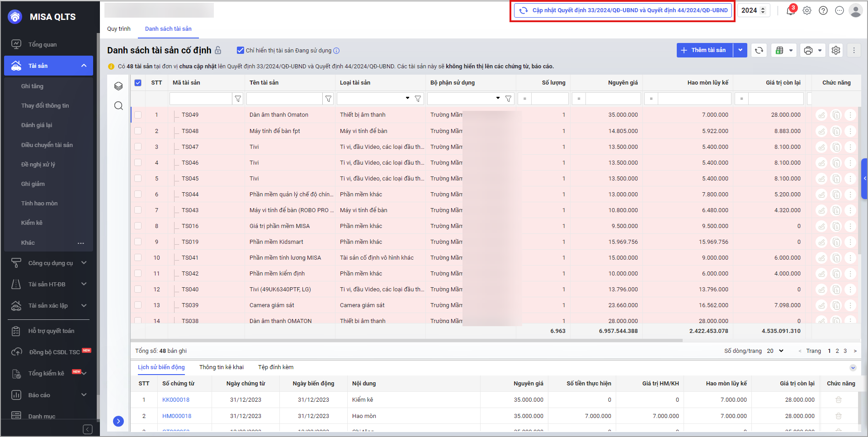This screenshot has height=437, width=868.
Task: Click the printer icon in the toolbar
Action: pos(808,50)
